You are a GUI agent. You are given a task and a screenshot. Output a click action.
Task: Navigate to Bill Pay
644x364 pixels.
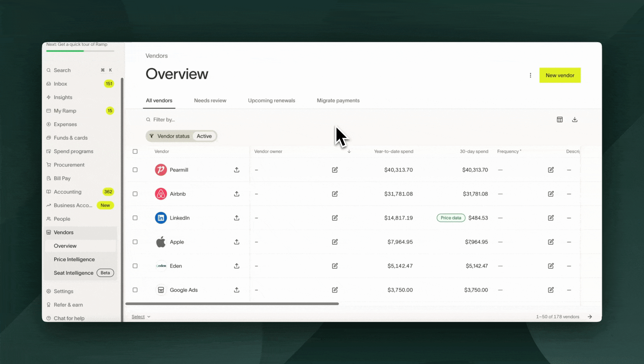point(80,178)
